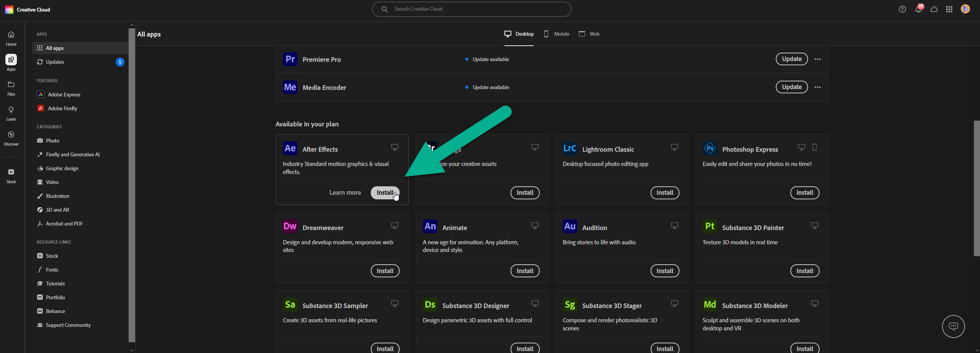Click the Substance 3D Modeler icon
This screenshot has width=980, height=353.
click(x=710, y=305)
